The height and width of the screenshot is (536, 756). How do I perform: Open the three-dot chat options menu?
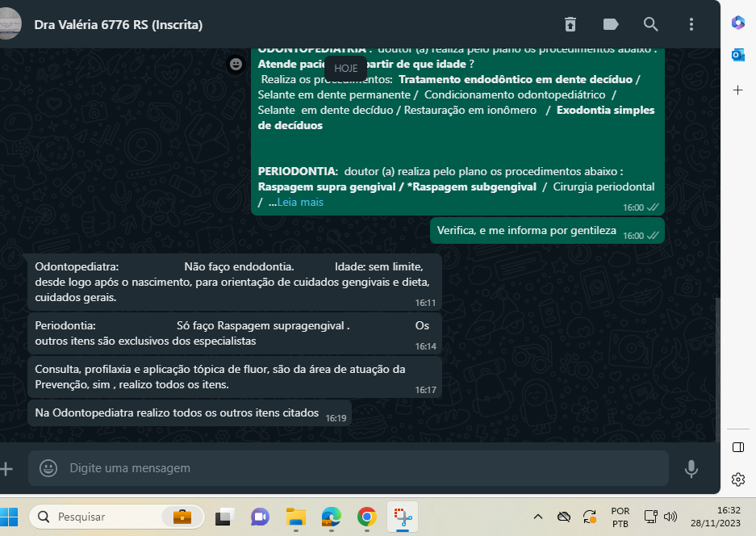coord(691,24)
